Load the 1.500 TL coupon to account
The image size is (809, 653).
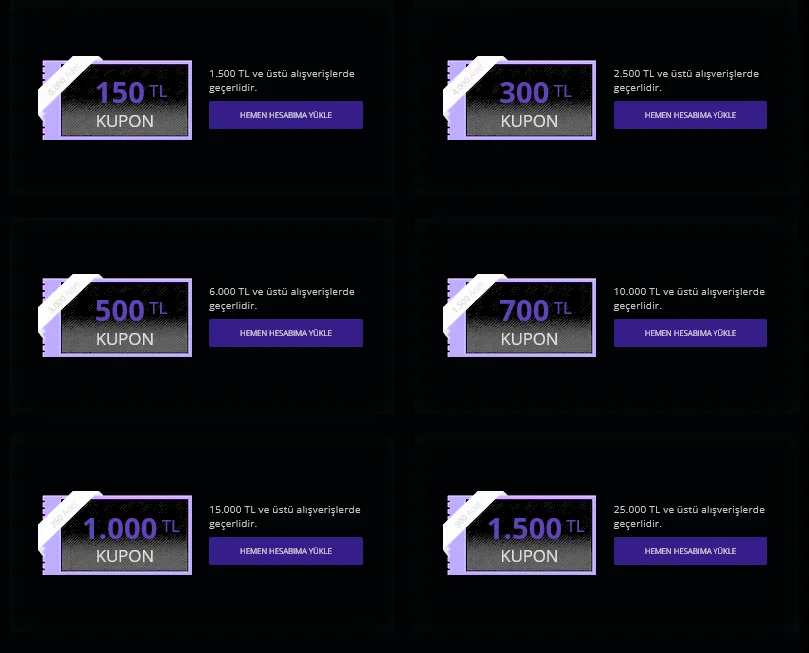coord(690,551)
